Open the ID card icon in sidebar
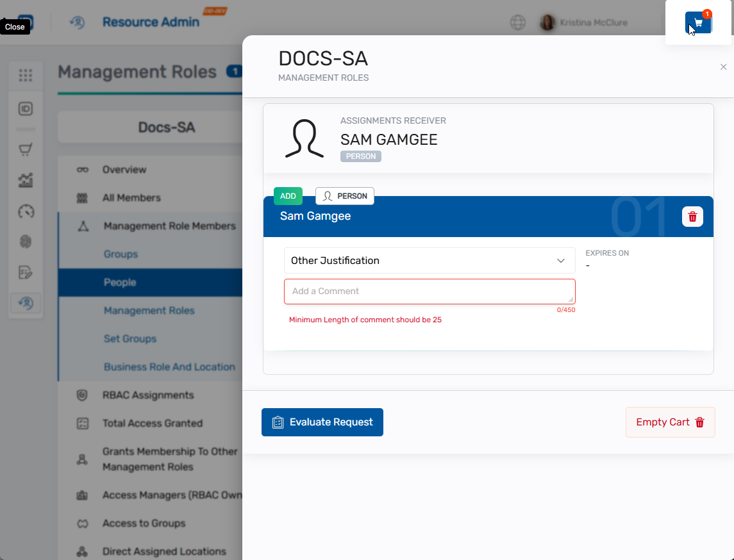The image size is (734, 560). (x=26, y=108)
